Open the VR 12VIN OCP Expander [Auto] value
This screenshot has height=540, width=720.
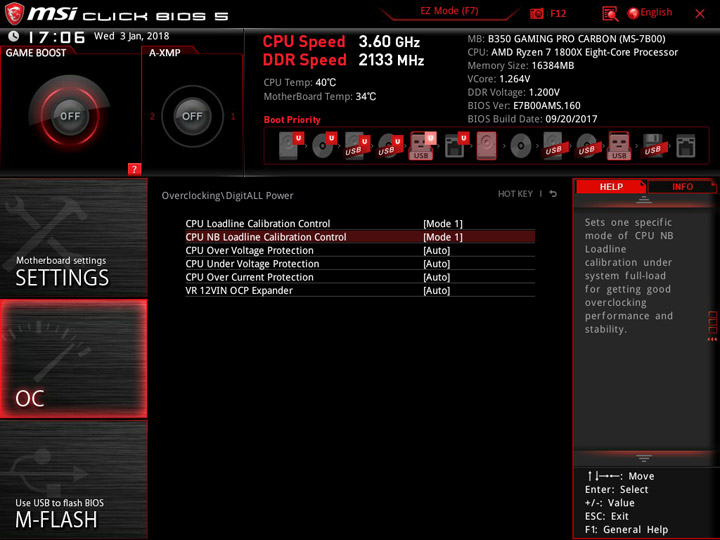pos(437,290)
